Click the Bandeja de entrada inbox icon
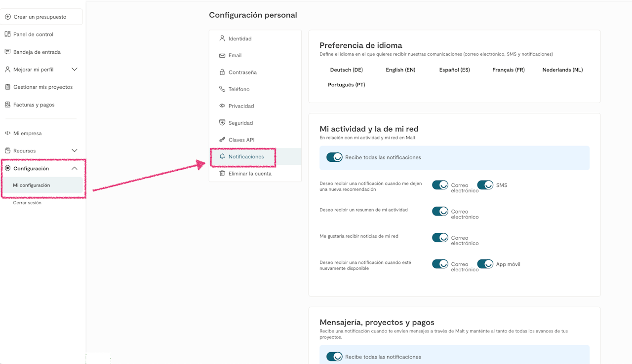This screenshot has height=364, width=632. (8, 52)
